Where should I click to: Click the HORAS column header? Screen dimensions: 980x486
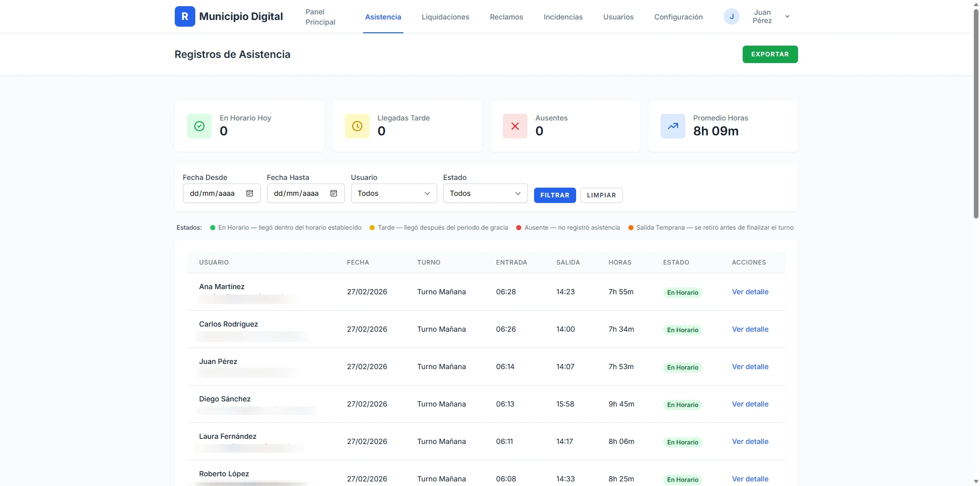(620, 262)
